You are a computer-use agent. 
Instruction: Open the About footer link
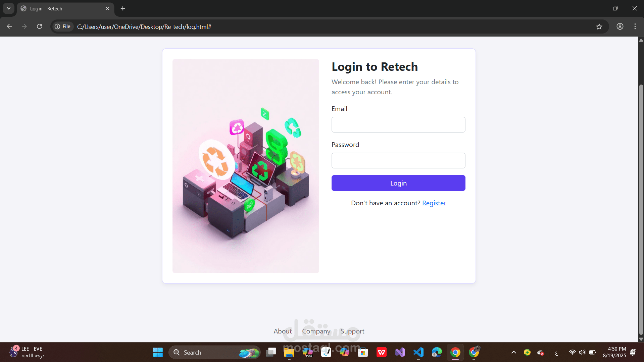tap(283, 331)
